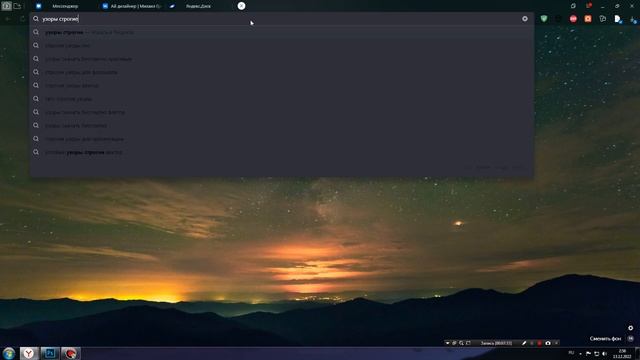Show hidden tray icons arrow
This screenshot has height=360, width=640.
pyautogui.click(x=580, y=353)
